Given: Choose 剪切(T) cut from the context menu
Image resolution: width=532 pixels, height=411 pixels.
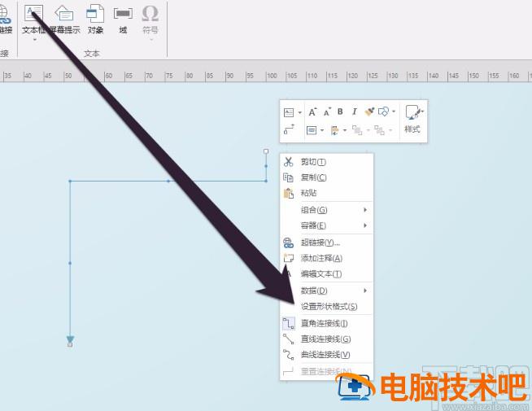Looking at the screenshot, I should tap(326, 162).
